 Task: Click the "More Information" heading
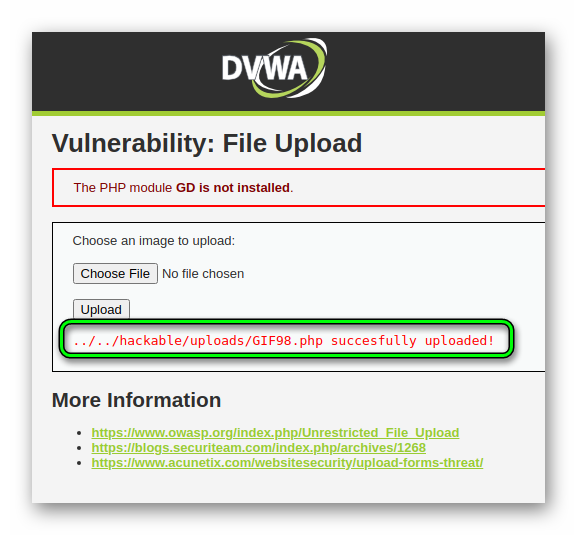point(137,400)
